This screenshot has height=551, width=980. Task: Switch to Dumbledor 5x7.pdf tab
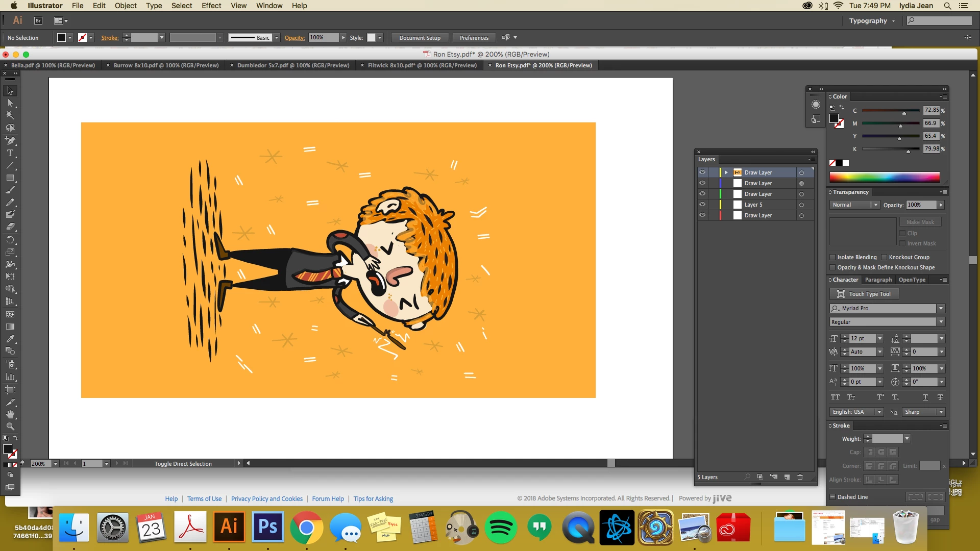point(293,65)
